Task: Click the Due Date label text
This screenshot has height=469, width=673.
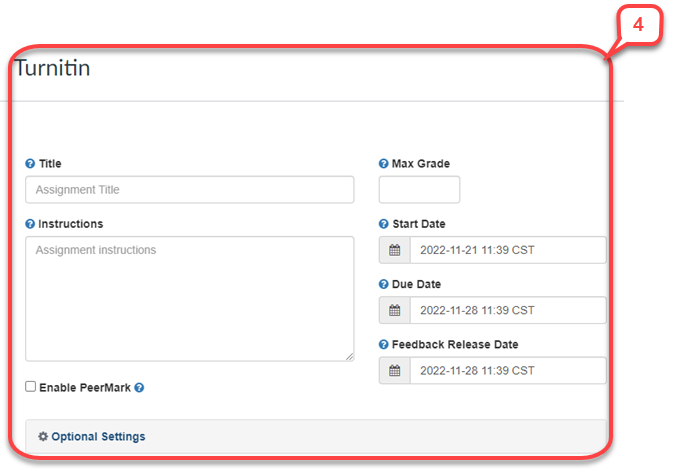Action: click(x=416, y=284)
